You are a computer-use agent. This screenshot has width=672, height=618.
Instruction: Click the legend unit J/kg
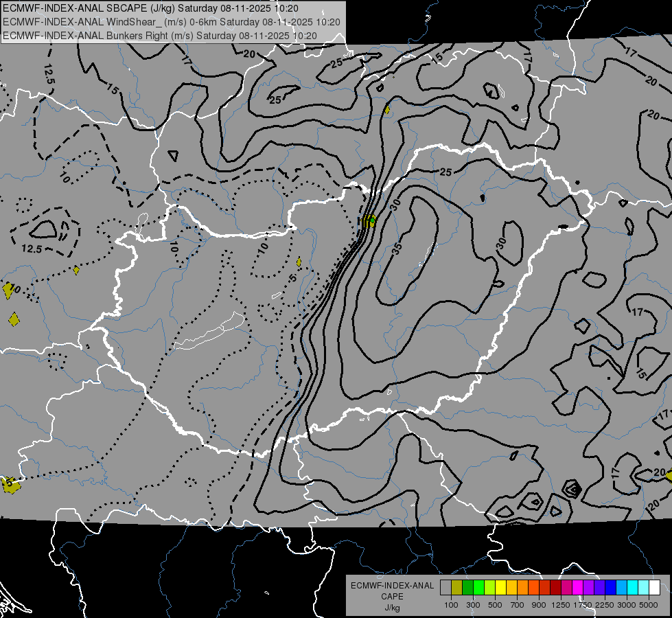coord(392,608)
